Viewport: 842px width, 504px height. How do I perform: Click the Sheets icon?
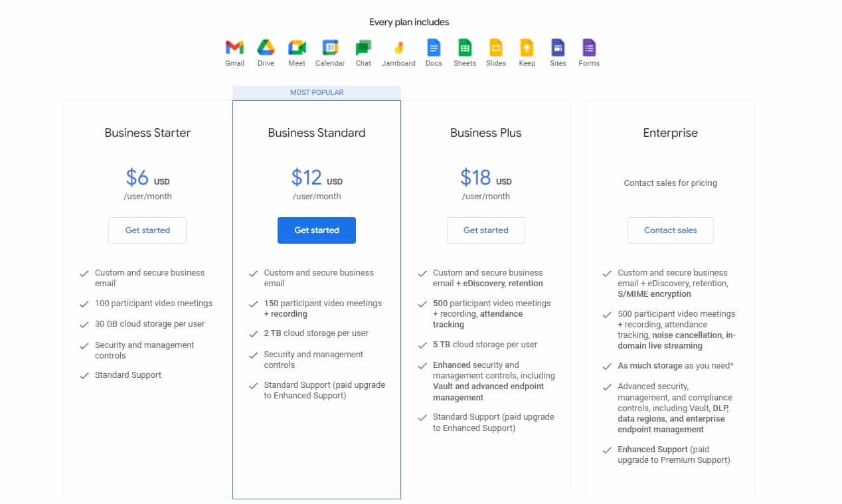point(465,47)
